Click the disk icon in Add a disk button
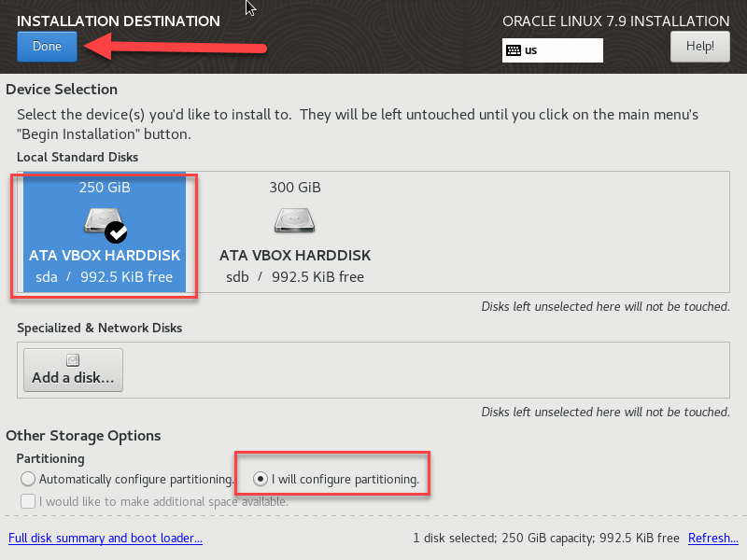Viewport: 747px width, 560px height. click(x=73, y=361)
